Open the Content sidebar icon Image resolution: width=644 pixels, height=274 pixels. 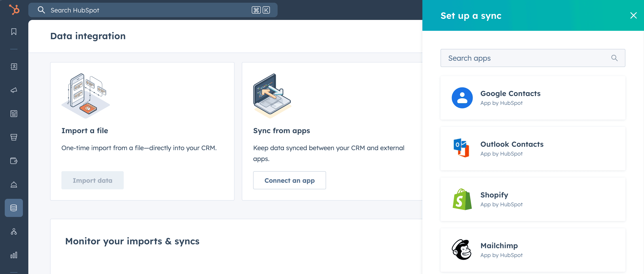point(14,114)
